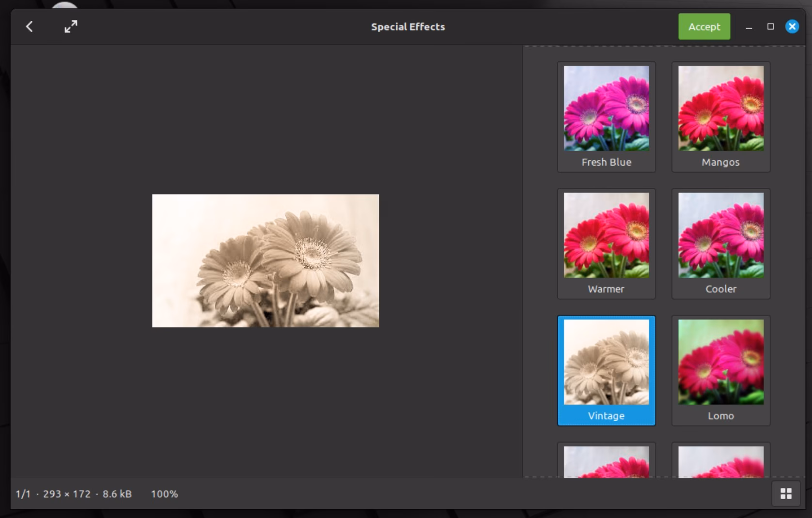This screenshot has width=812, height=518.
Task: Click the Special Effects window title
Action: 407,27
